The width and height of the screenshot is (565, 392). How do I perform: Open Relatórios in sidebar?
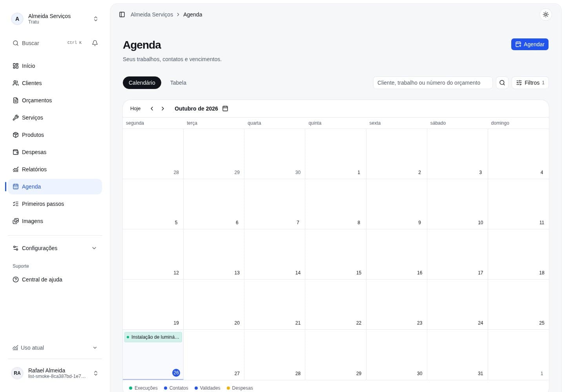[x=55, y=169]
